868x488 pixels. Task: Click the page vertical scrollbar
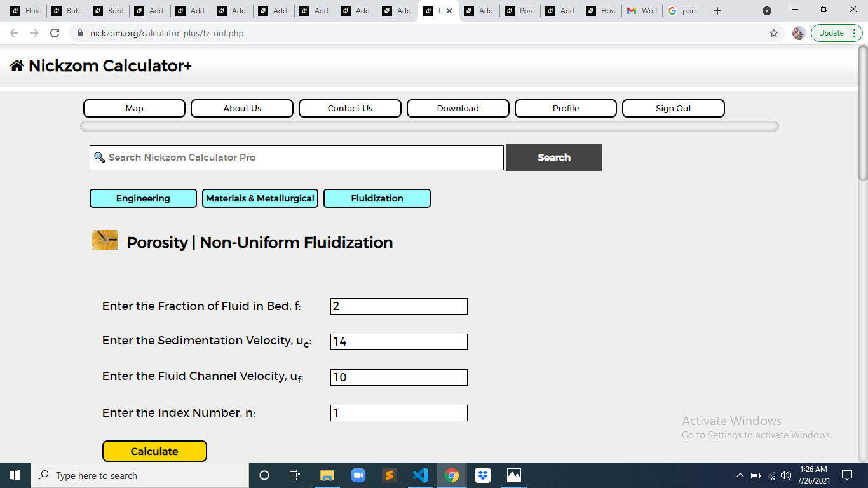point(863,112)
